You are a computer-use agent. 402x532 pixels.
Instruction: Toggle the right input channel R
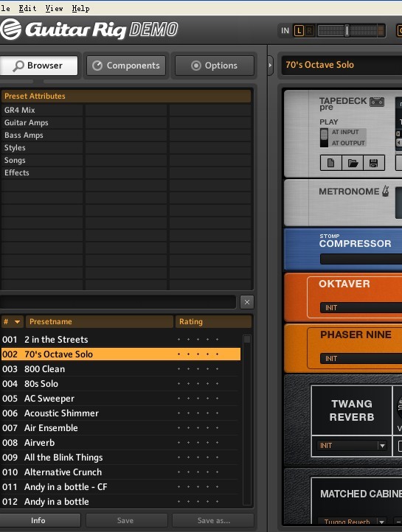click(309, 31)
